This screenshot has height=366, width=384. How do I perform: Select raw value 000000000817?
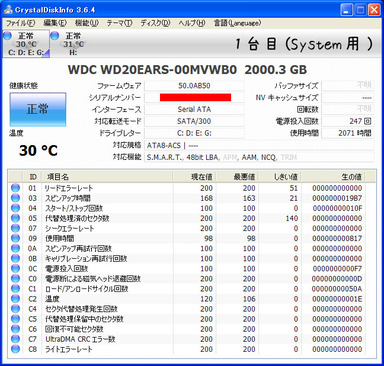[x=337, y=238]
